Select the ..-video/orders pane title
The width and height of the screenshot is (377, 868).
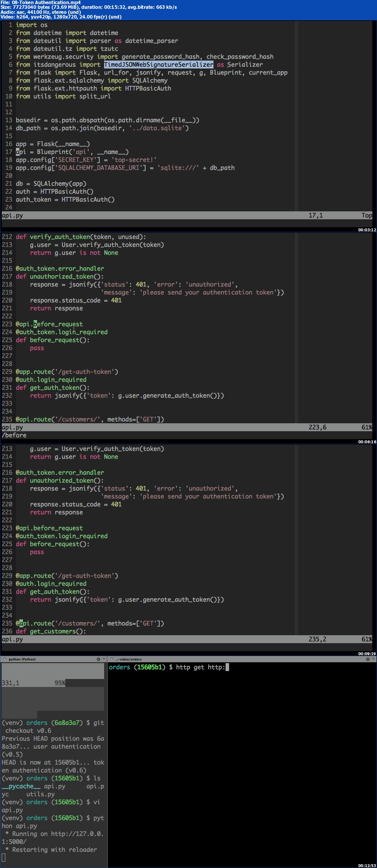(x=129, y=659)
